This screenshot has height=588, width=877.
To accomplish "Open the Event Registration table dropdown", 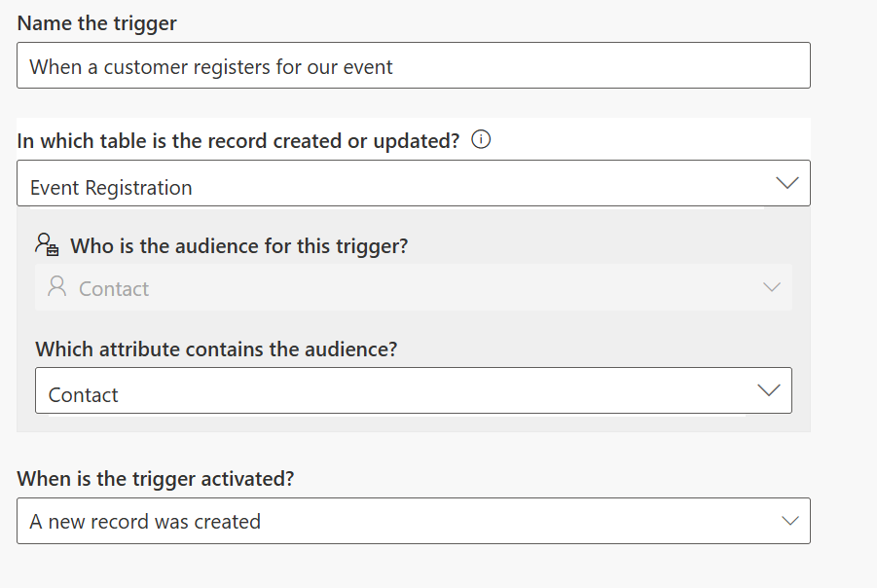I will click(x=413, y=183).
